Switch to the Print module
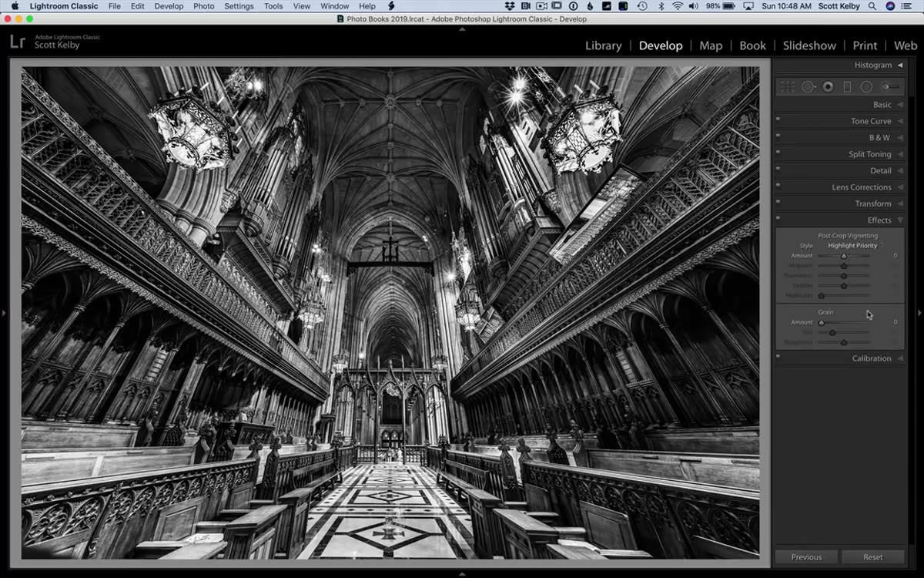The height and width of the screenshot is (578, 924). point(865,45)
